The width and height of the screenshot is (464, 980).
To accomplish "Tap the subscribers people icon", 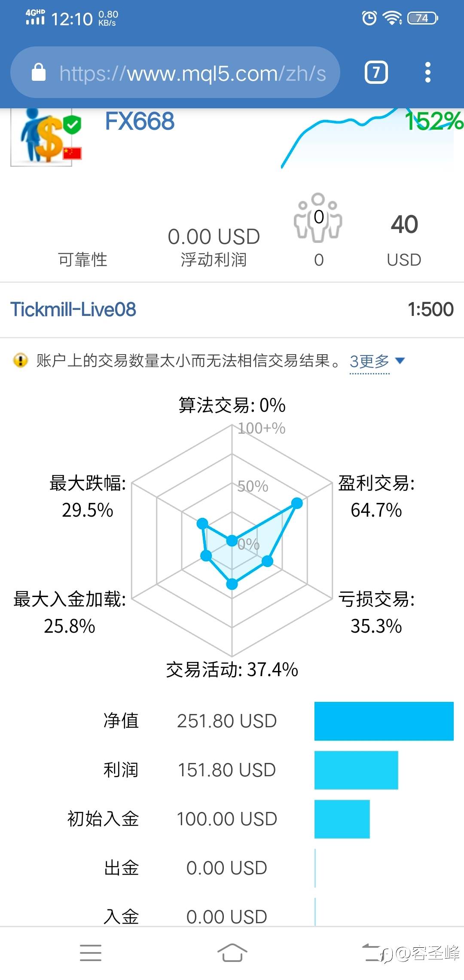I will pos(318,217).
